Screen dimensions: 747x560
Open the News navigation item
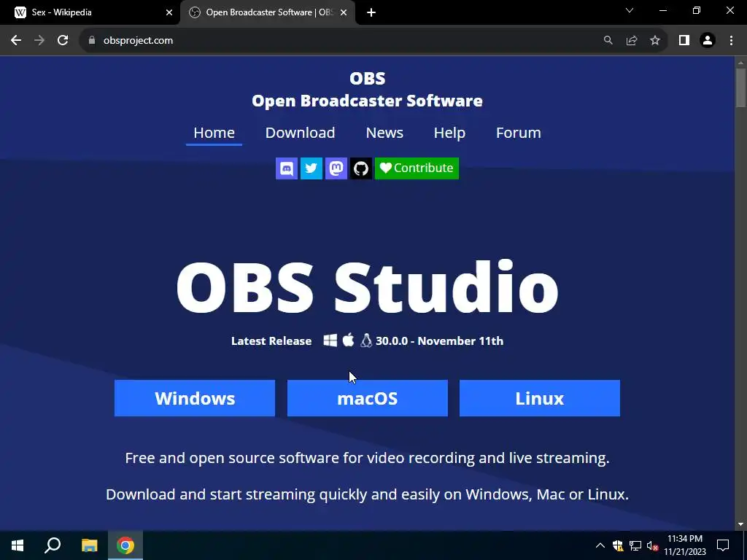[384, 133]
